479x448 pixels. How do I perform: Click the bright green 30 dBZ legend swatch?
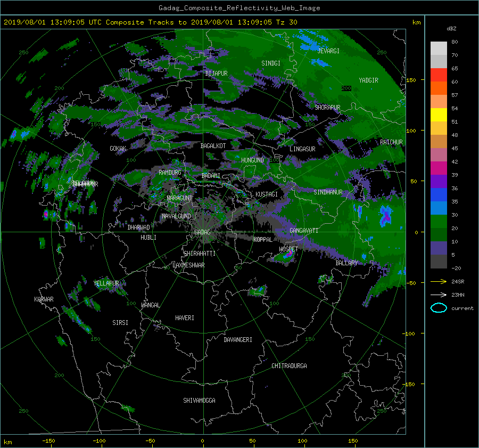tap(439, 222)
